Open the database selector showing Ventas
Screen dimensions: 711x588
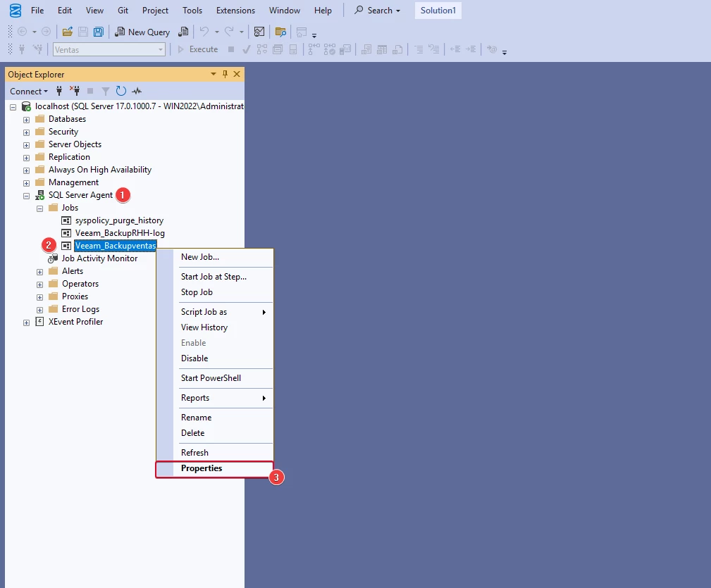click(109, 49)
